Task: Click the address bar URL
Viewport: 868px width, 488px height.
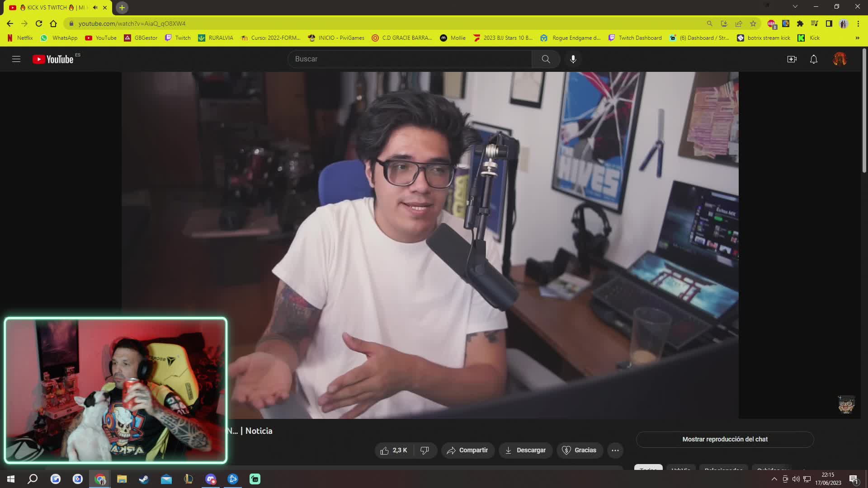Action: click(x=132, y=23)
